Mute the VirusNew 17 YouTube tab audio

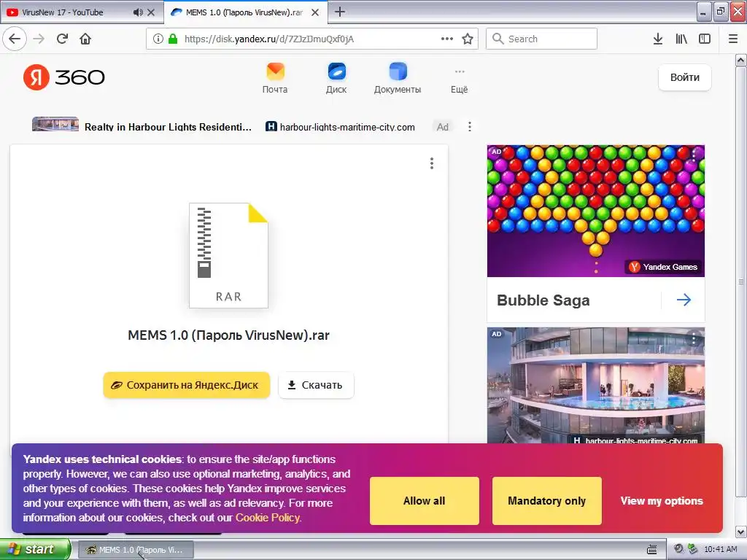pos(138,12)
